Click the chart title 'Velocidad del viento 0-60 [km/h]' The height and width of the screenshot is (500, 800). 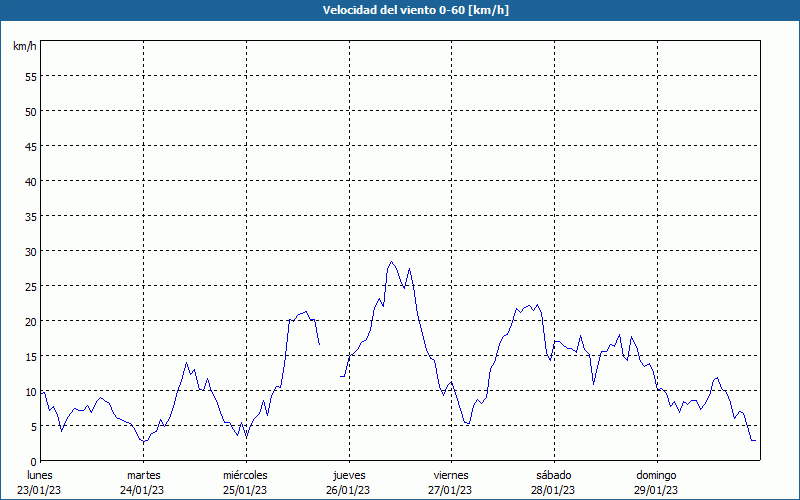click(415, 10)
